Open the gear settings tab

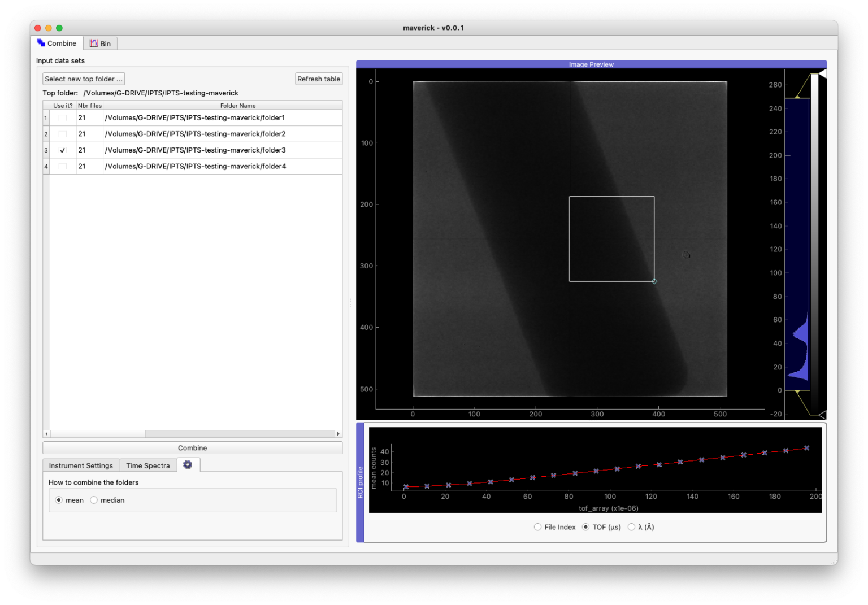[189, 464]
